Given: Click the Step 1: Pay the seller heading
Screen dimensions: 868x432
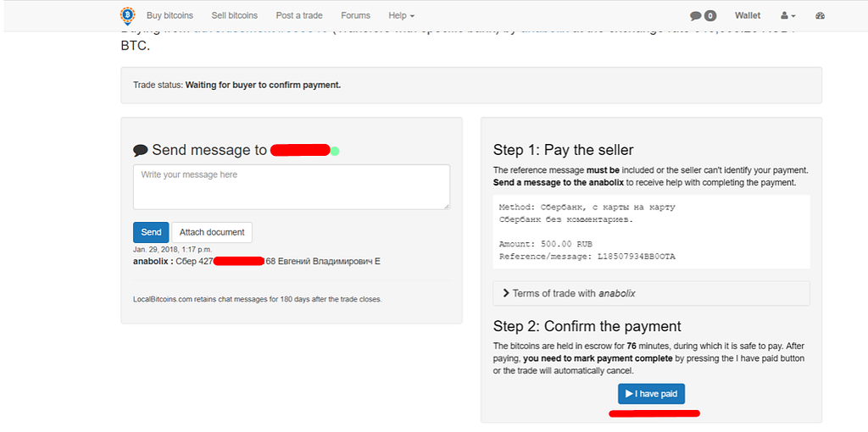Looking at the screenshot, I should [x=563, y=150].
